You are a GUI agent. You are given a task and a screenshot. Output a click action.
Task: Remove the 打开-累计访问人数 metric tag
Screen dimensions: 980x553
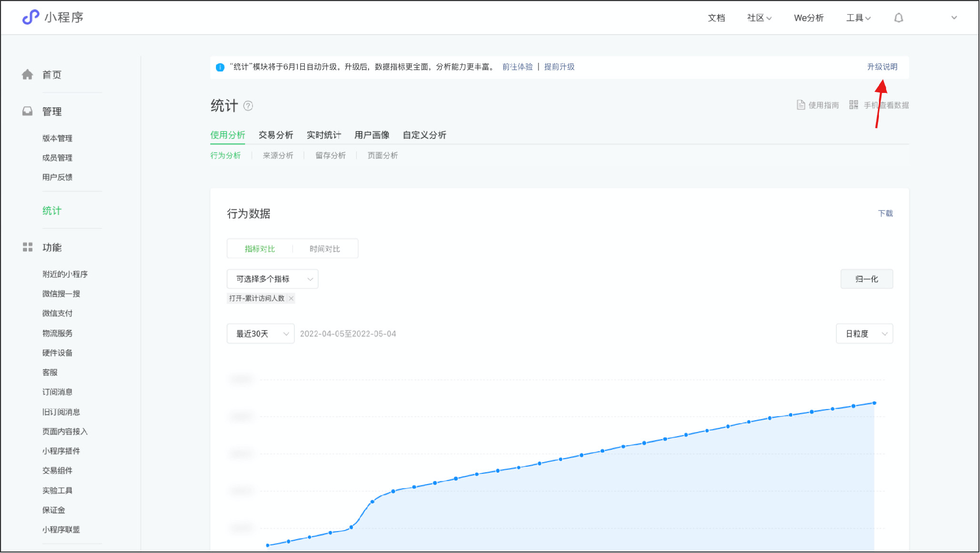pyautogui.click(x=291, y=298)
